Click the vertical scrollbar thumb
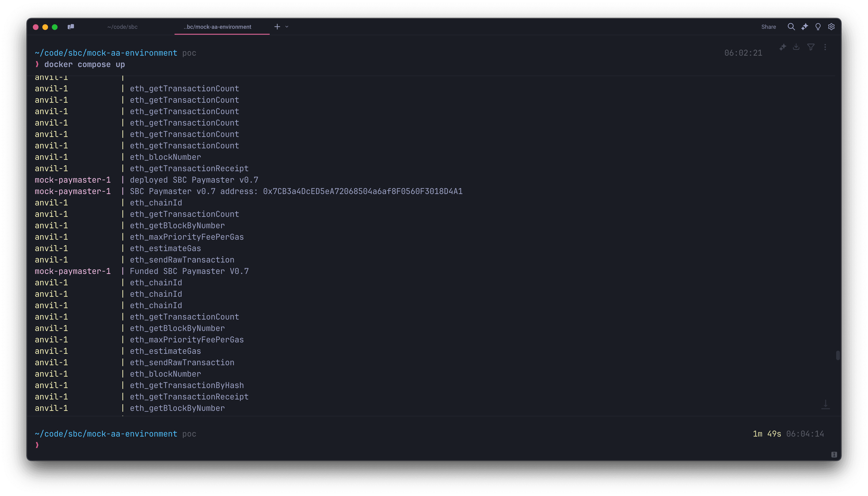Image resolution: width=868 pixels, height=496 pixels. pos(838,355)
